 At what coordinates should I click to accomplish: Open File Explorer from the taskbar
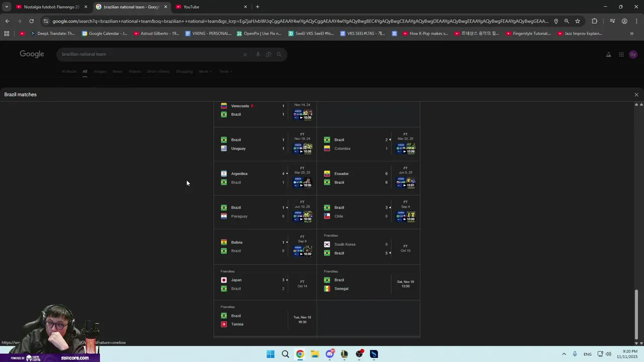point(314,354)
